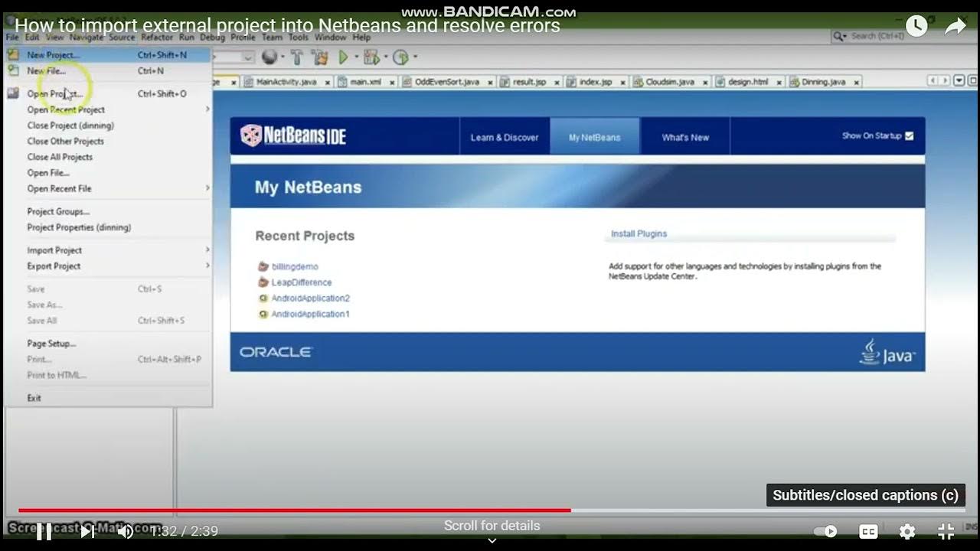The image size is (980, 551).
Task: Click YouTube Share arrow icon
Action: click(955, 27)
